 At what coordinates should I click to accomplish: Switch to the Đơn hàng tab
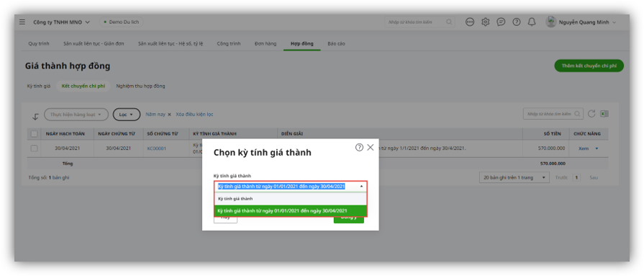(266, 44)
